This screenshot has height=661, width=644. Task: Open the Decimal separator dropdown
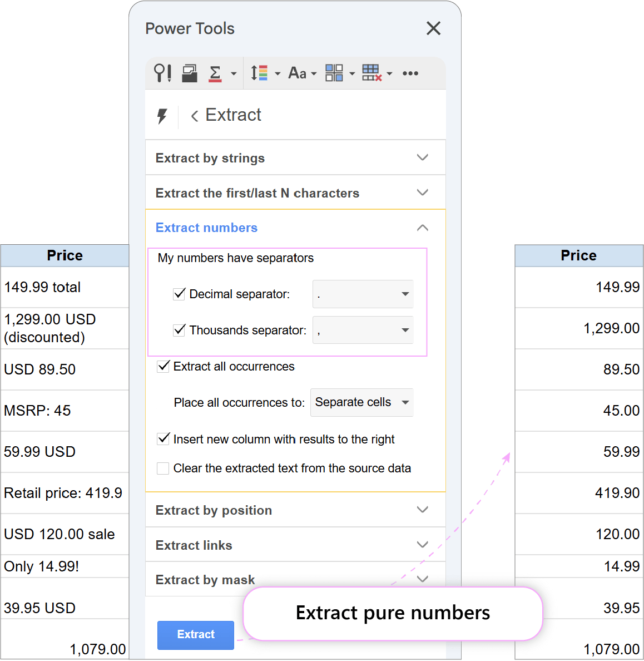[363, 294]
